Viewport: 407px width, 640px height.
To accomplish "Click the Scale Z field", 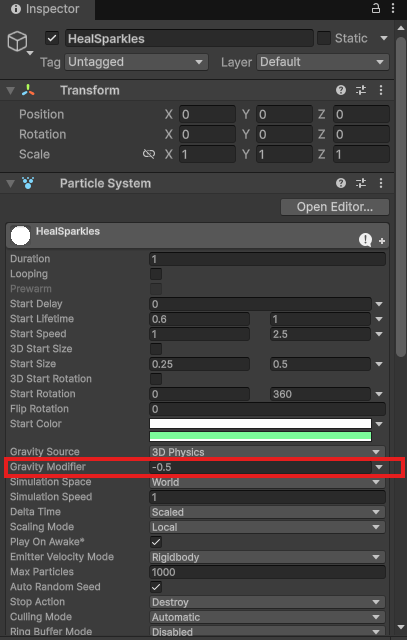I will [361, 154].
